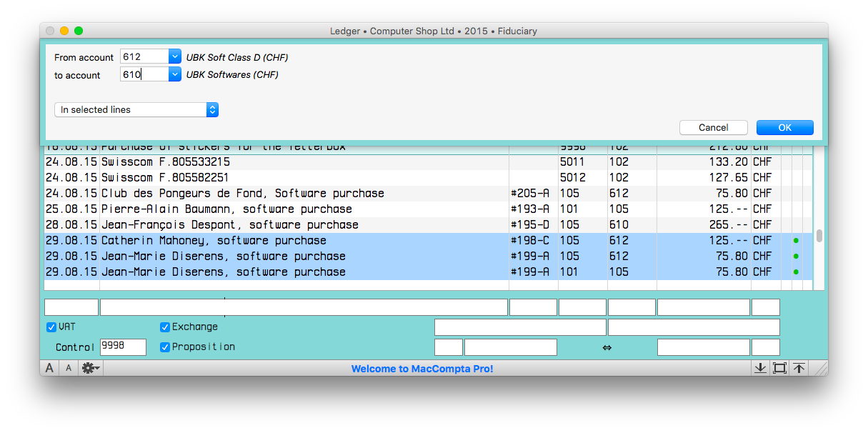
Task: Click the UBK Soft Class D (CHF) label
Action: [237, 57]
